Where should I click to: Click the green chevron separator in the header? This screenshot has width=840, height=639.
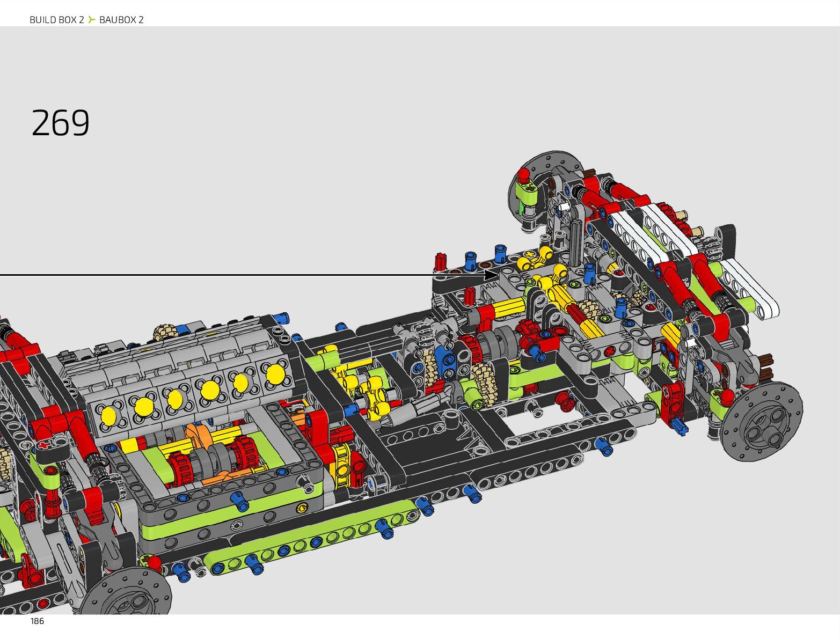click(x=92, y=20)
